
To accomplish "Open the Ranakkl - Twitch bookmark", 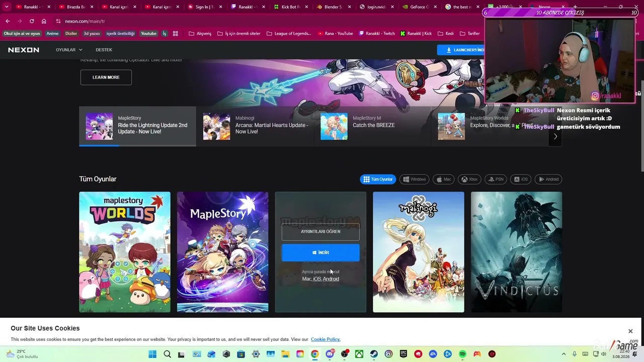I will pyautogui.click(x=377, y=34).
